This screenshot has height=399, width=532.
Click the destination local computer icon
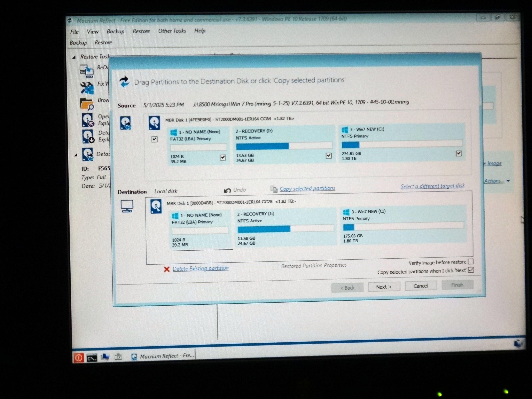(x=127, y=206)
